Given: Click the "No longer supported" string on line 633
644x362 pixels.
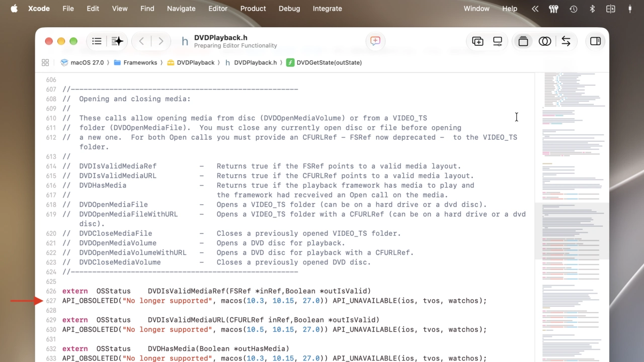Looking at the screenshot, I should 168,358.
